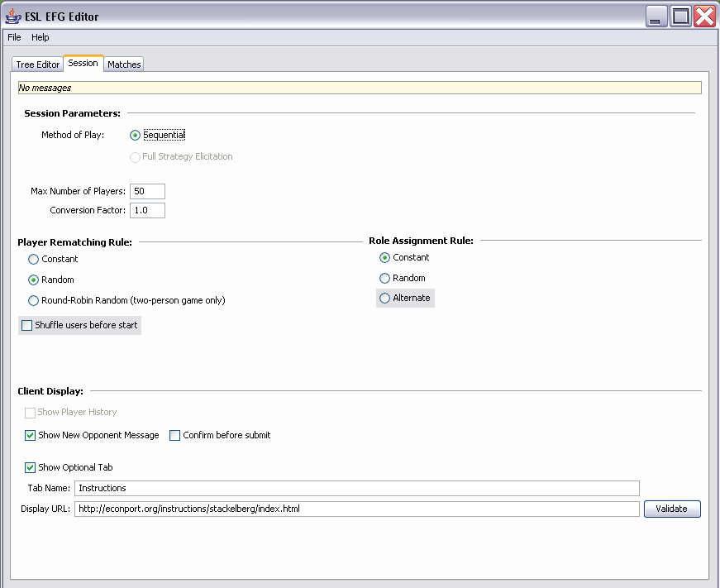Maximize the ESL EFG Editor window
Viewport: 720px width, 588px height.
click(680, 17)
